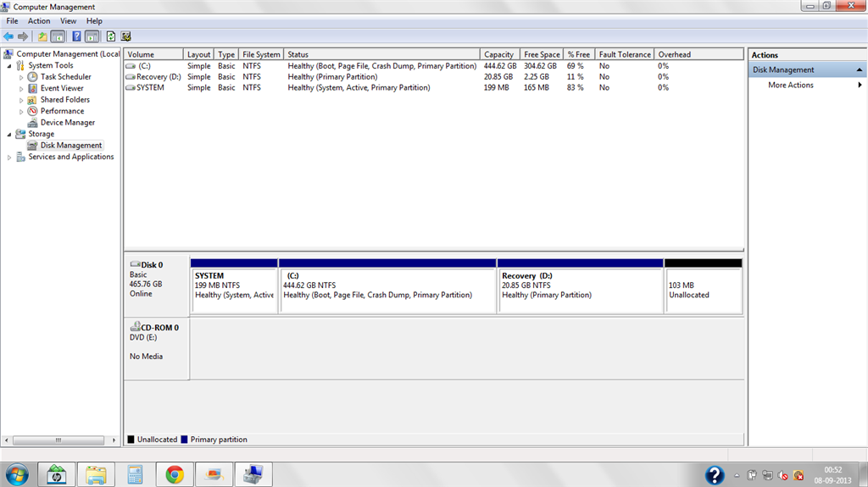Click the Back arrow toolbar icon

click(x=8, y=36)
